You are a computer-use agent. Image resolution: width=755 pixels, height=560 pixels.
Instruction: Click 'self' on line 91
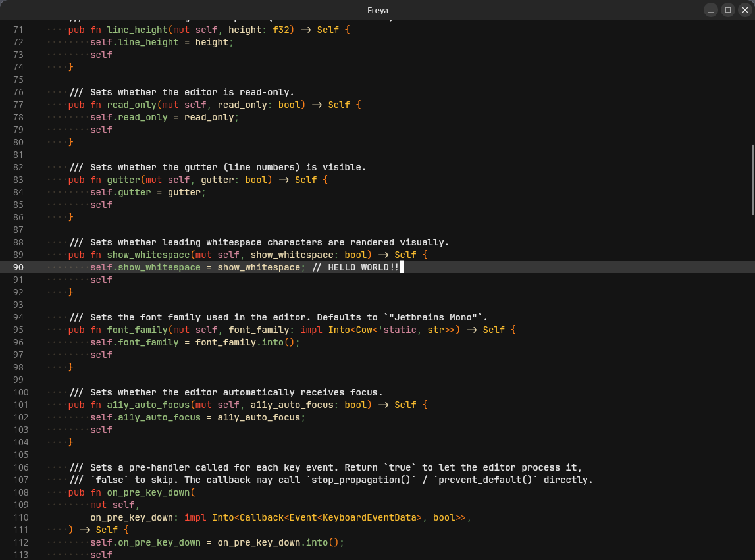click(101, 280)
